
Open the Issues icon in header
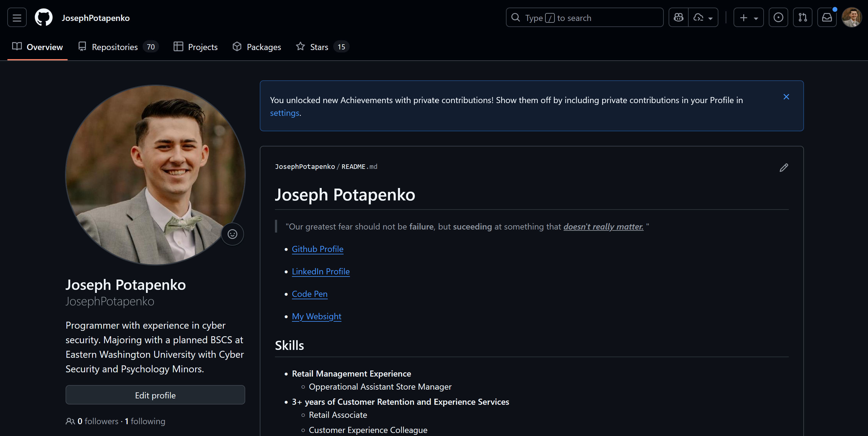pyautogui.click(x=778, y=18)
